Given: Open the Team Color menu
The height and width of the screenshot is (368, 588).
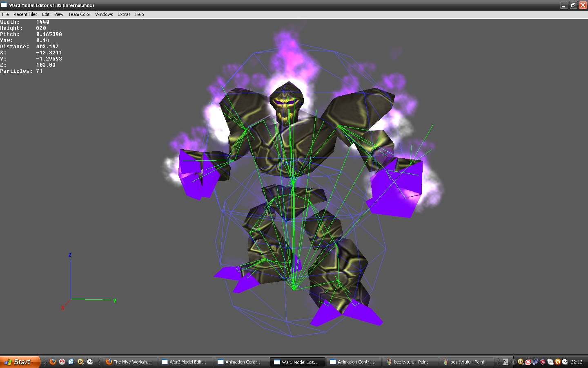Looking at the screenshot, I should [79, 14].
